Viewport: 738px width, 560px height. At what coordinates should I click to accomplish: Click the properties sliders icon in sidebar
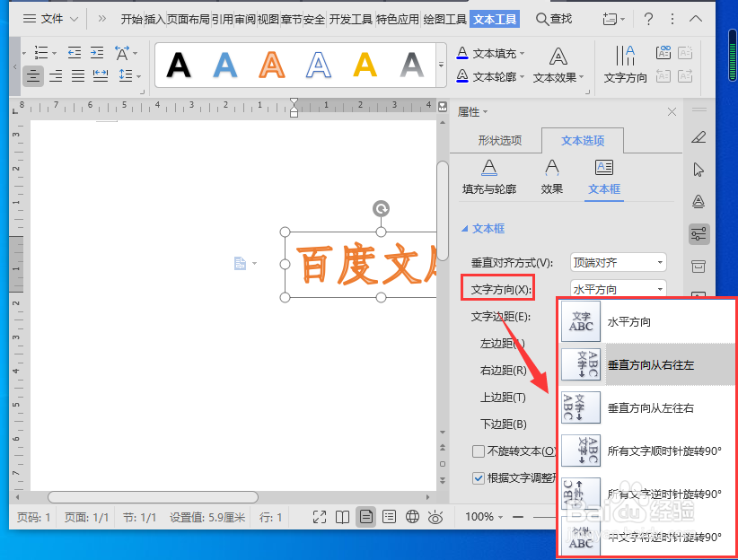click(x=698, y=234)
